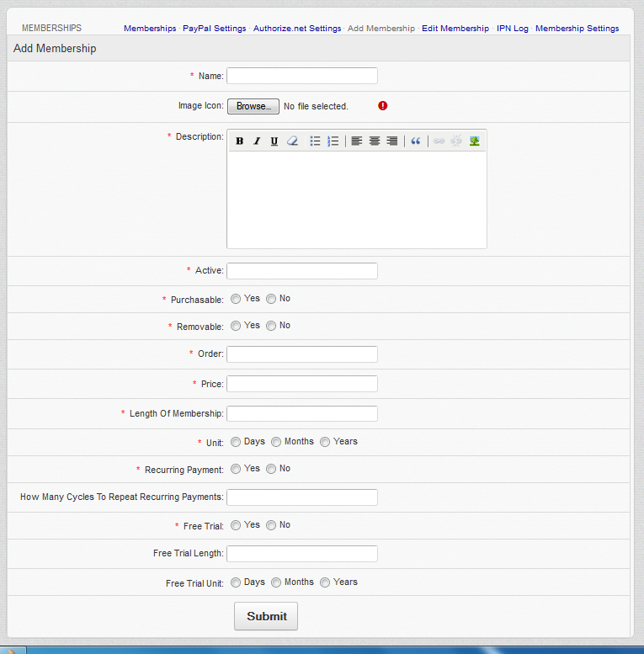Click into the Price input field
644x654 pixels.
[301, 384]
